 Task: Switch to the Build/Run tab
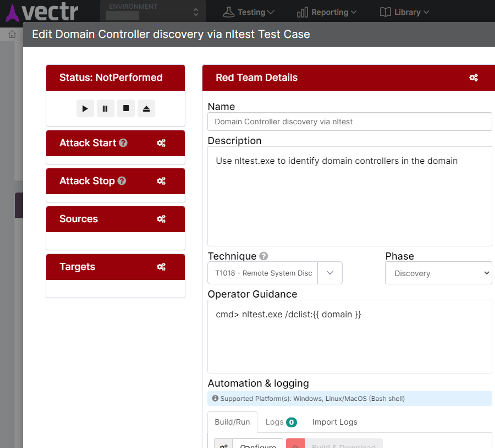pyautogui.click(x=232, y=422)
